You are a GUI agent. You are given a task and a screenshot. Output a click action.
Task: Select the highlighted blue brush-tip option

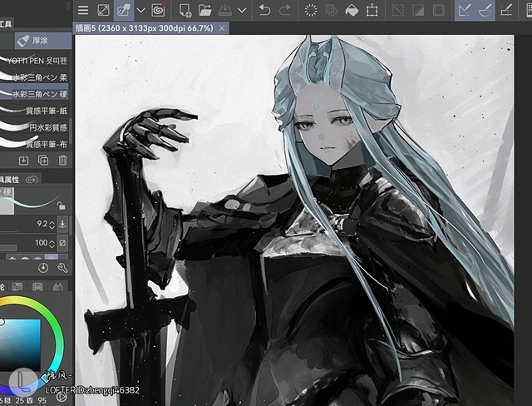(52, 257)
